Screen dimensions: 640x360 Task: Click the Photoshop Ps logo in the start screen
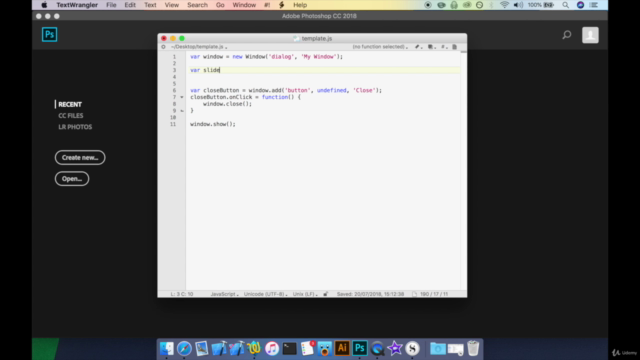[49, 34]
